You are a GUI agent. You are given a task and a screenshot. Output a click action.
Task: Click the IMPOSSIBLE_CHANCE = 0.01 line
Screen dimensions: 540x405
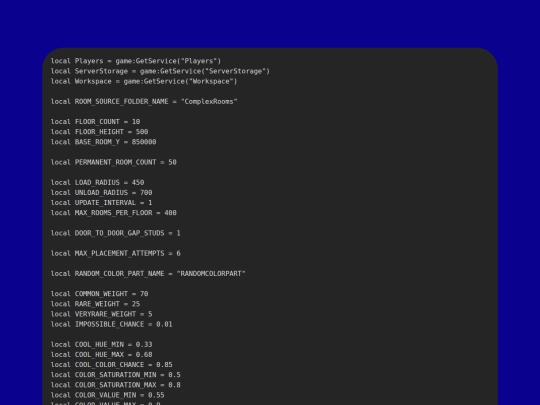click(x=112, y=324)
